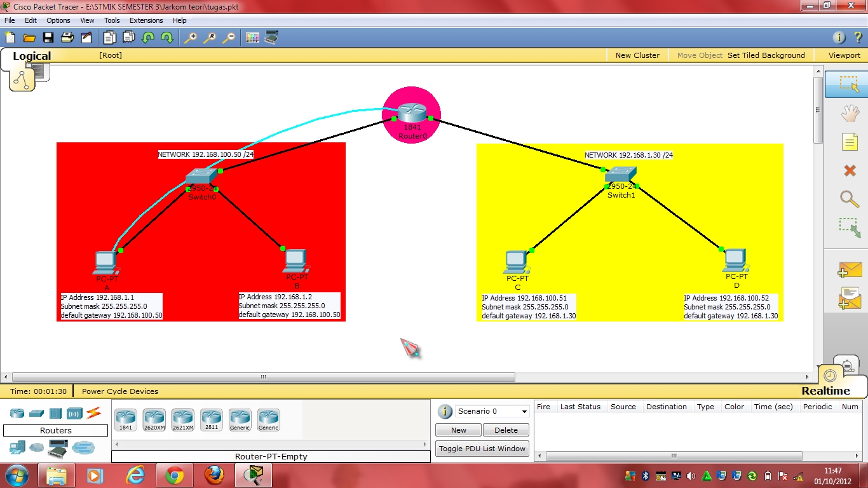The image size is (868, 488).
Task: Select the Connections lightning bolt icon
Action: point(94,413)
